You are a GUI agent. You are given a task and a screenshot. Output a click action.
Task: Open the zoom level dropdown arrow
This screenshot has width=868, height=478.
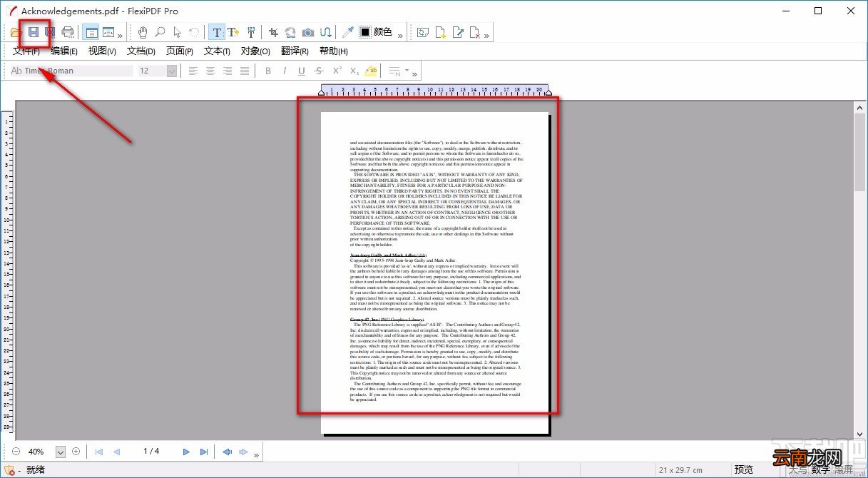tap(61, 452)
